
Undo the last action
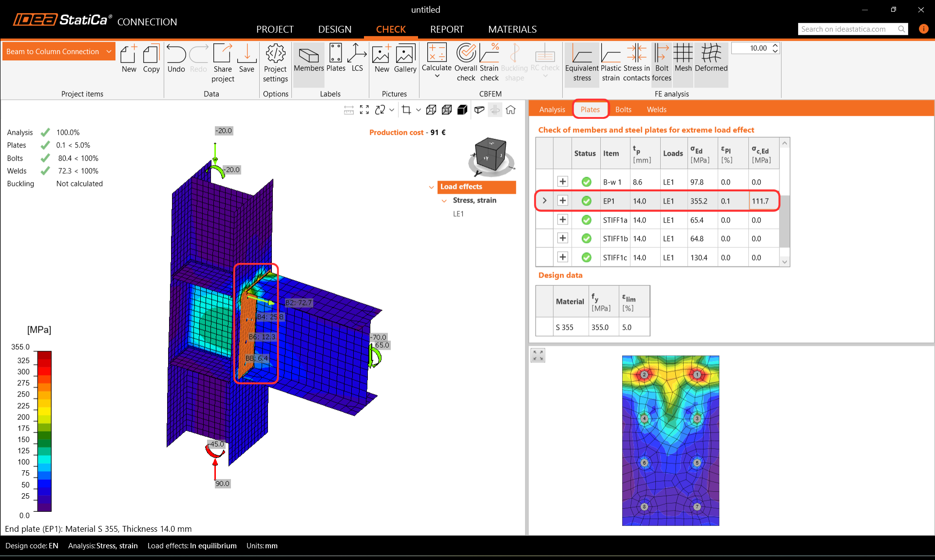(x=176, y=59)
